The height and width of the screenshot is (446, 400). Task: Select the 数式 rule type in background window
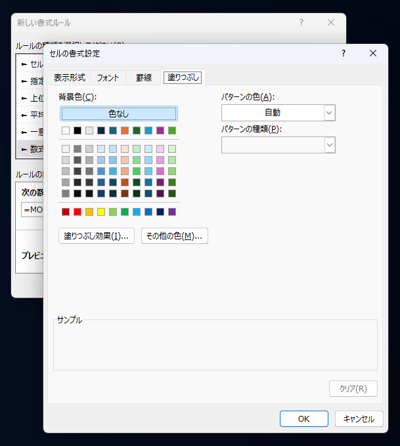[x=31, y=149]
